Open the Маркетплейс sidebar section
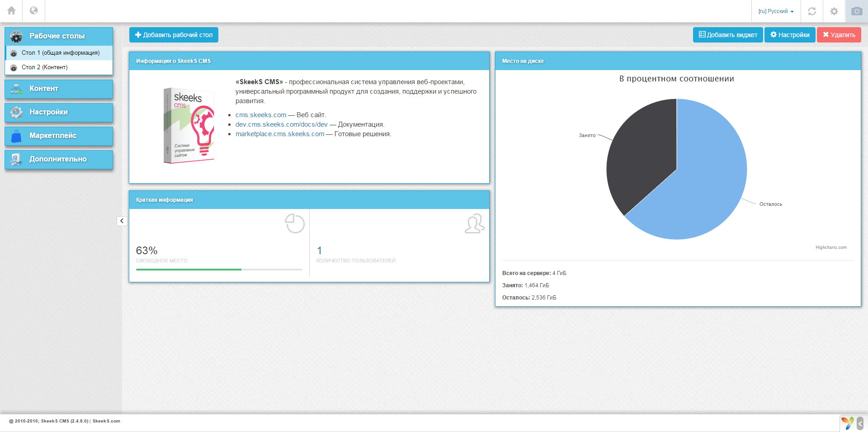Image resolution: width=868 pixels, height=432 pixels. [59, 136]
